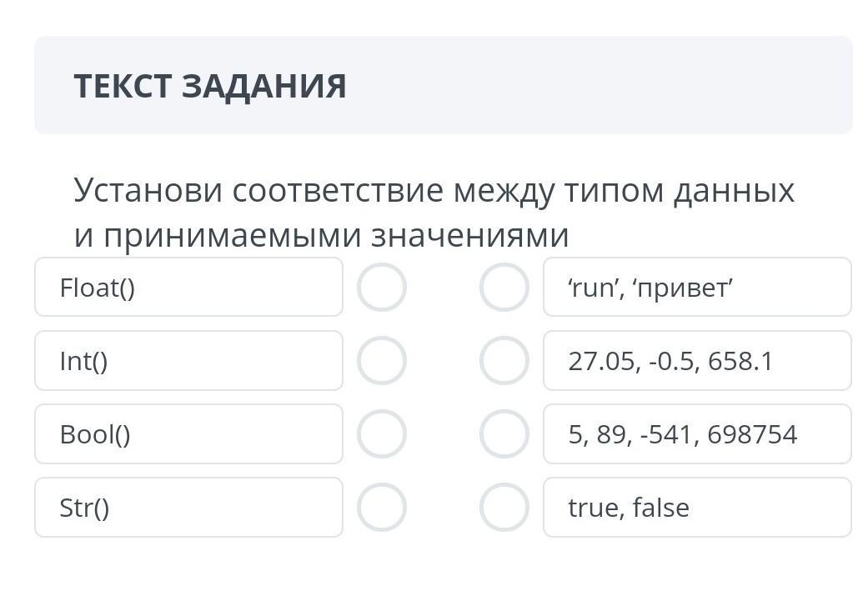The image size is (868, 601).
Task: Select the circle beside 'run', 'привет'
Action: pos(504,288)
